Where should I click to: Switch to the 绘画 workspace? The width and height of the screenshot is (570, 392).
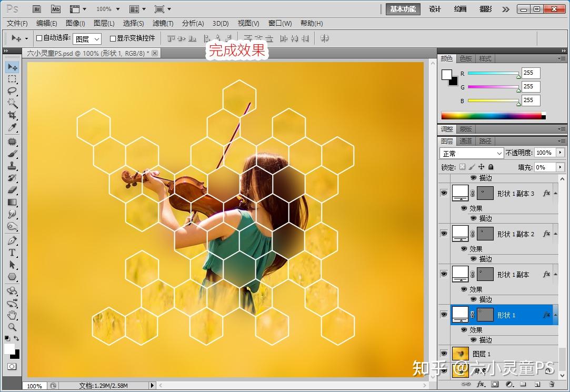[460, 9]
